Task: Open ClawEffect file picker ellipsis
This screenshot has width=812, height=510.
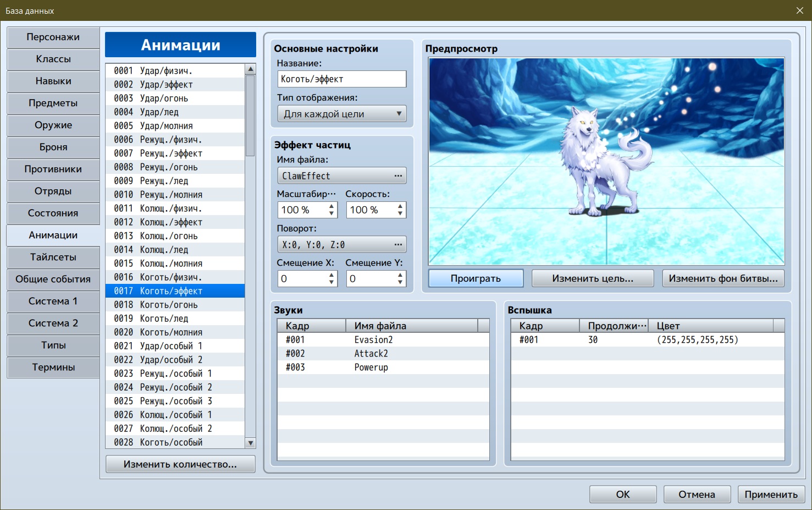Action: pyautogui.click(x=398, y=176)
